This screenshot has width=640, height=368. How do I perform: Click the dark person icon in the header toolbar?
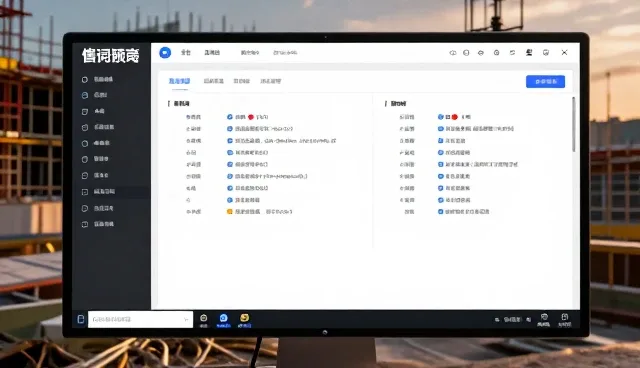coord(529,52)
